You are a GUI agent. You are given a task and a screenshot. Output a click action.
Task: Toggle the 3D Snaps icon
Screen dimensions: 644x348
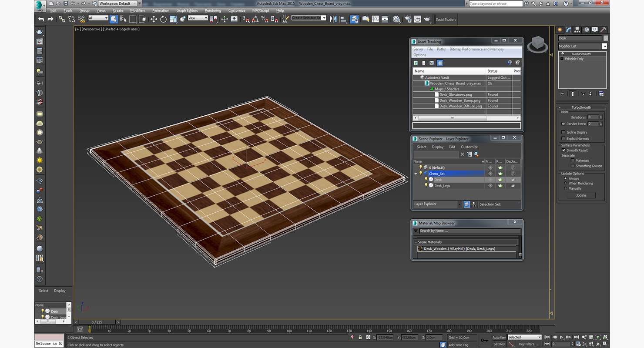[246, 19]
